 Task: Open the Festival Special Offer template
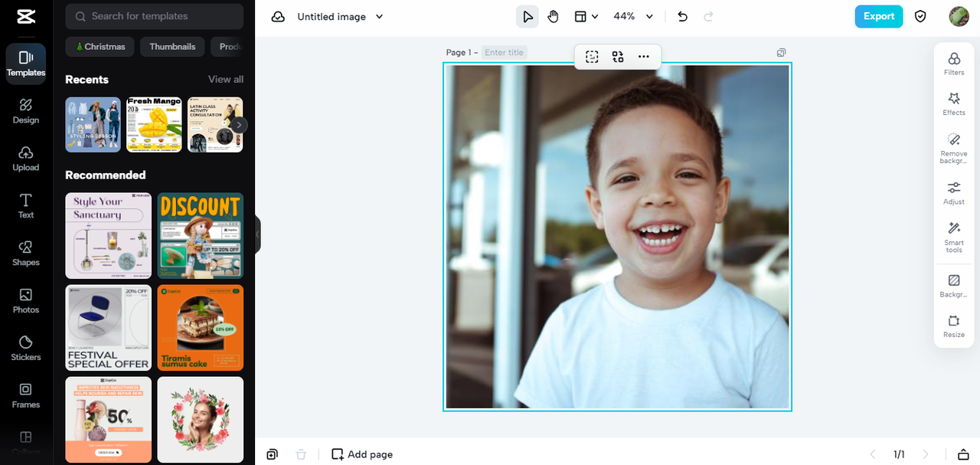tap(109, 328)
